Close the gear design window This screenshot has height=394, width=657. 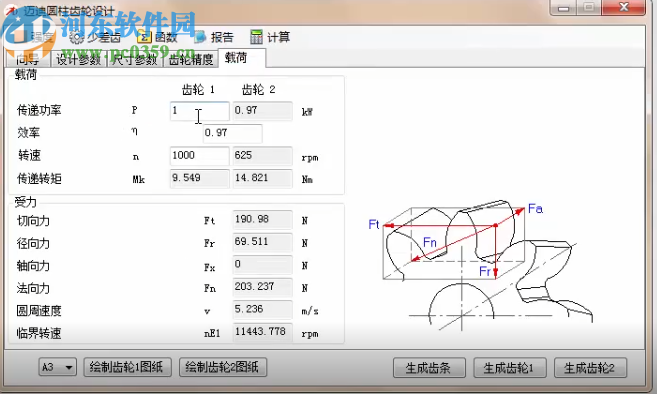point(623,8)
